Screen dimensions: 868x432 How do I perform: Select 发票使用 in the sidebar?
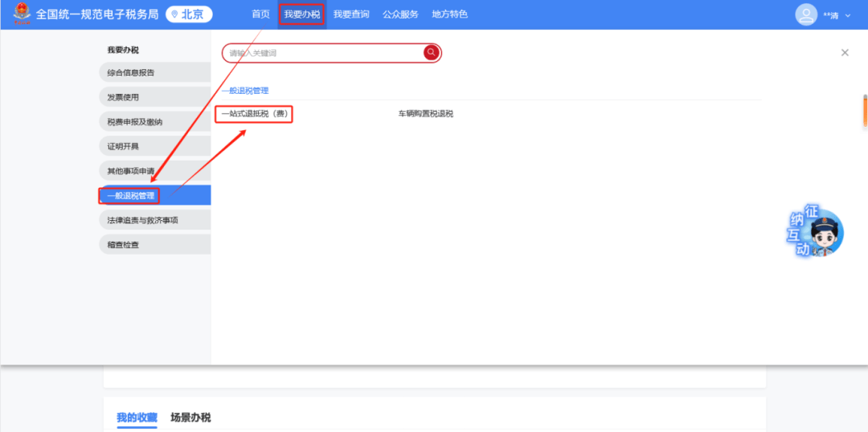(124, 97)
